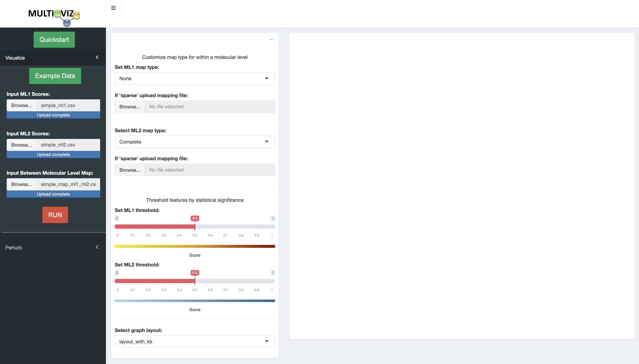Viewport: 639px width, 364px height.
Task: Browse for Input ML2 Scores file
Action: coord(22,145)
